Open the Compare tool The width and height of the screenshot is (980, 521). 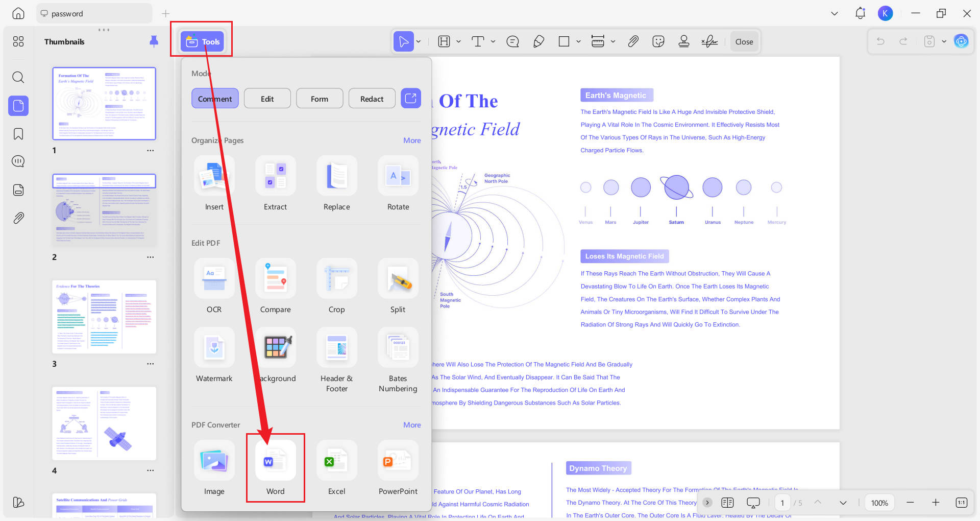[276, 287]
